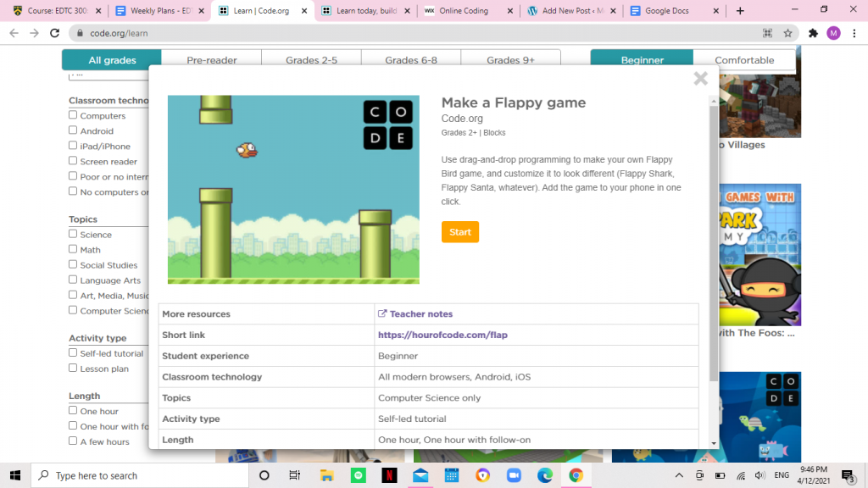Open Task View on the taskbar

(x=294, y=475)
